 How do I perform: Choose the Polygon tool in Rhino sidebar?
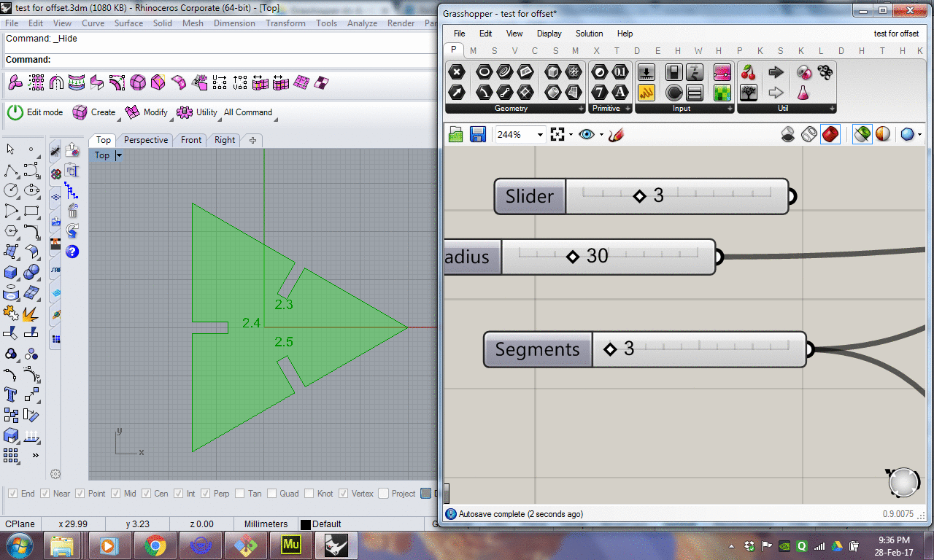[11, 231]
